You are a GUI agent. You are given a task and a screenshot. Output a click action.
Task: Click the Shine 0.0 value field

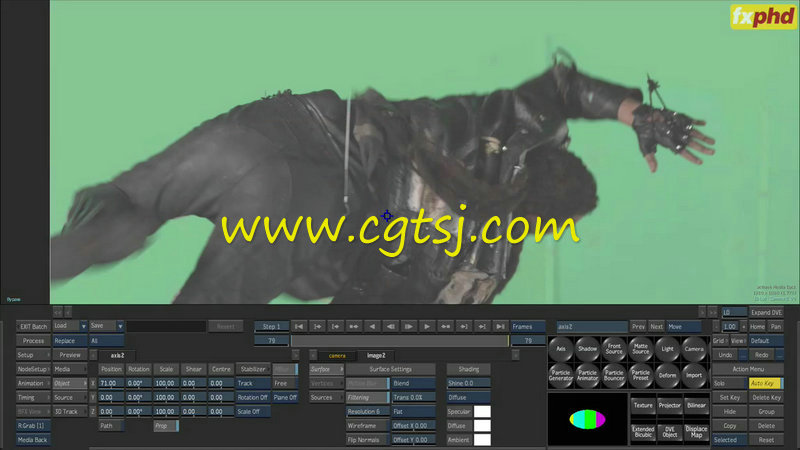[x=468, y=383]
